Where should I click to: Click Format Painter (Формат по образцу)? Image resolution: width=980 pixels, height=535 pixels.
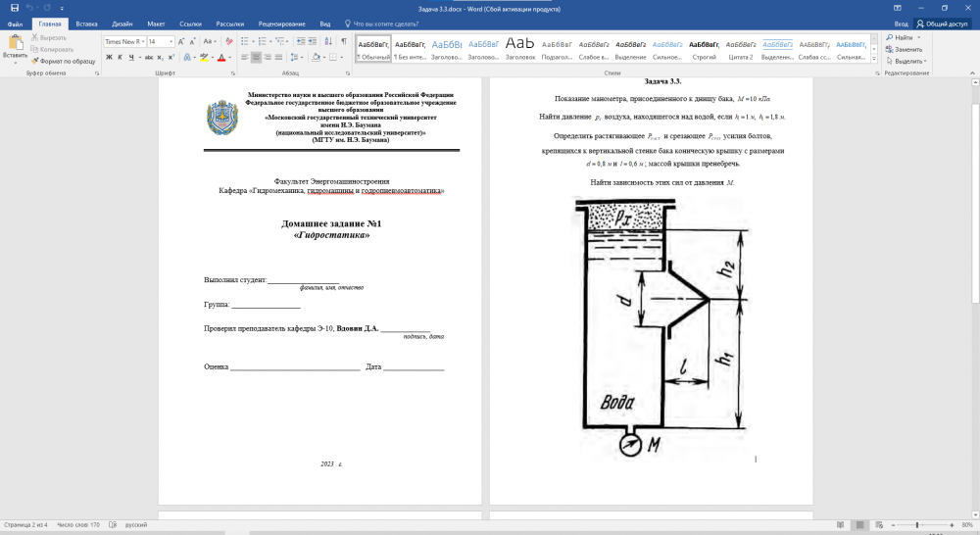coord(63,62)
